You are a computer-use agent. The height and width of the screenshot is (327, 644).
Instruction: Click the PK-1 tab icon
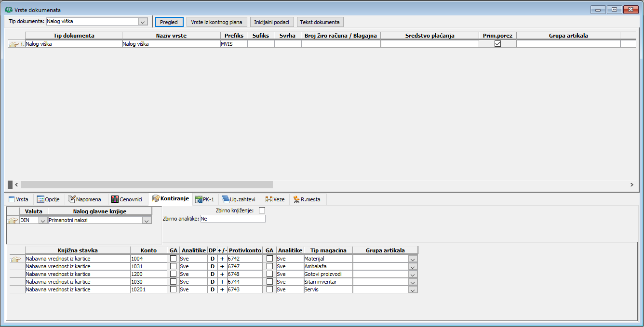pos(199,199)
